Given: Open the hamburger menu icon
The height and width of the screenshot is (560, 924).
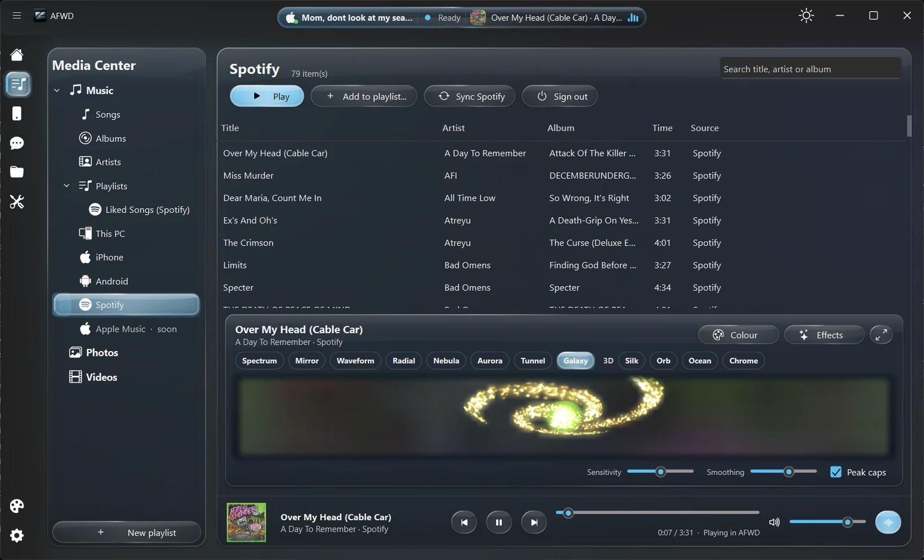Looking at the screenshot, I should click(17, 16).
